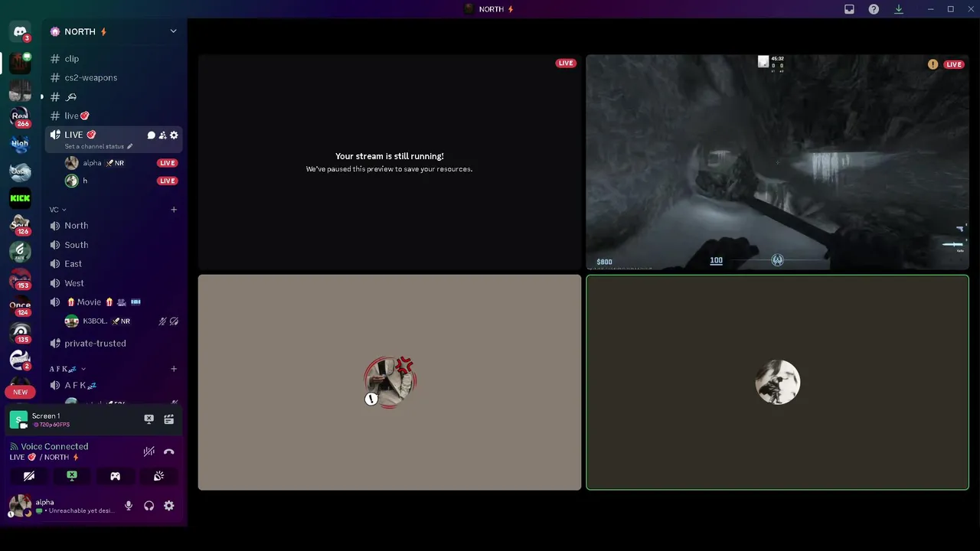Stop streaming Screen 1
Viewport: 980px width, 551px height.
(x=149, y=419)
